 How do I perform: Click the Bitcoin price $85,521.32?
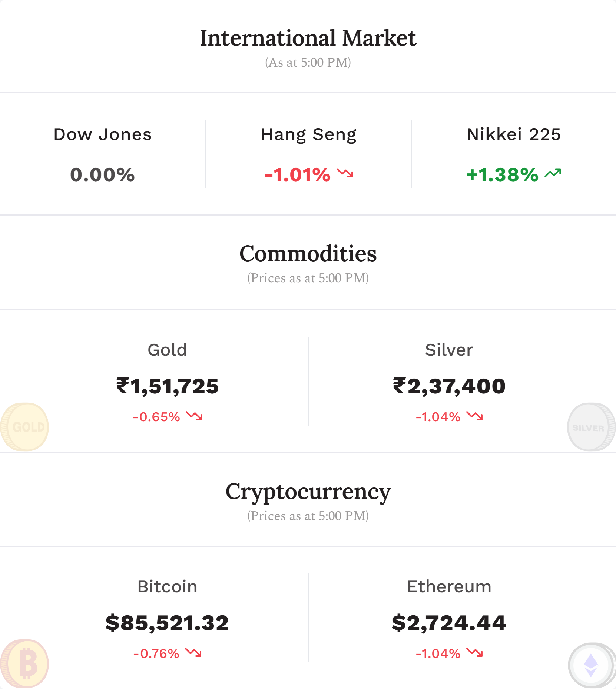pos(167,623)
